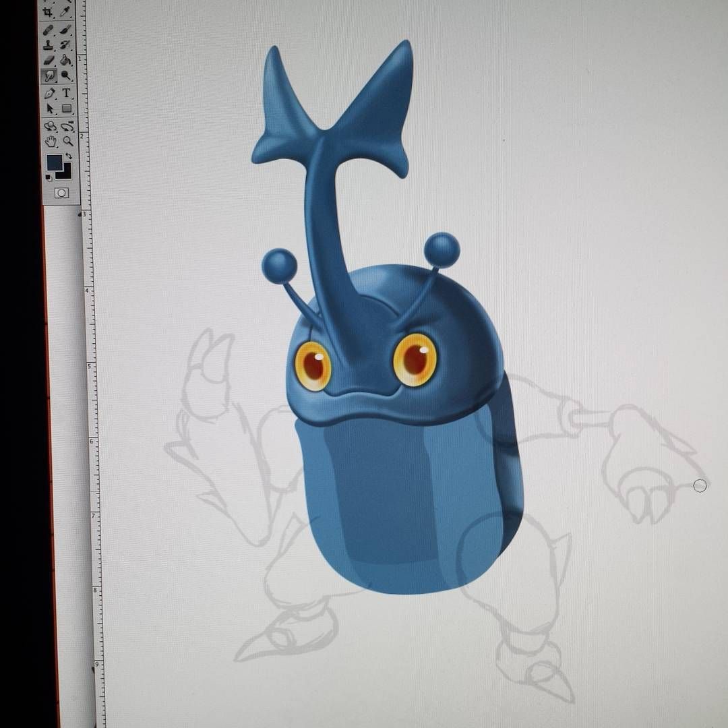
Task: Reset to default black and white colors
Action: [x=49, y=177]
